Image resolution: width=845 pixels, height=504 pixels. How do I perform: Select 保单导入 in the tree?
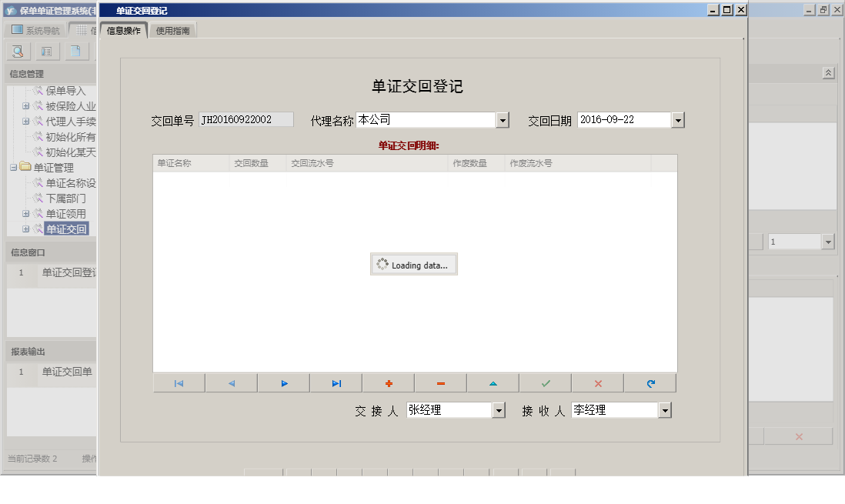pyautogui.click(x=65, y=91)
